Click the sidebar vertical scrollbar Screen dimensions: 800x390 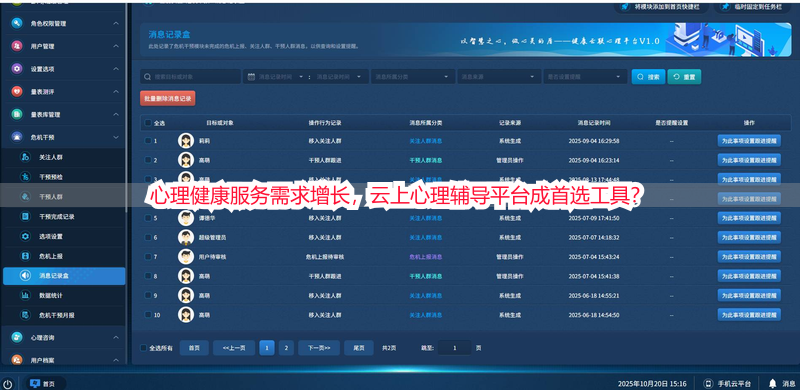126,107
